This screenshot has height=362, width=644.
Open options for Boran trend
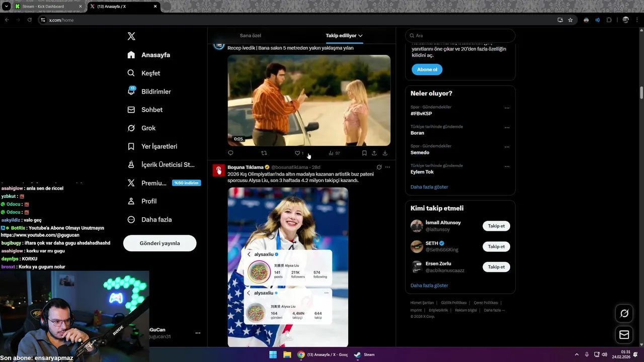tap(507, 127)
